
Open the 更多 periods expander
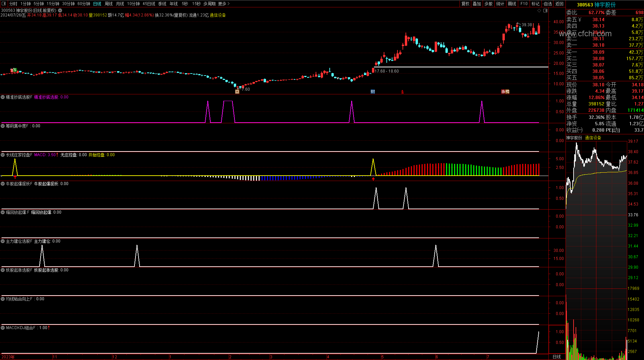coord(224,4)
